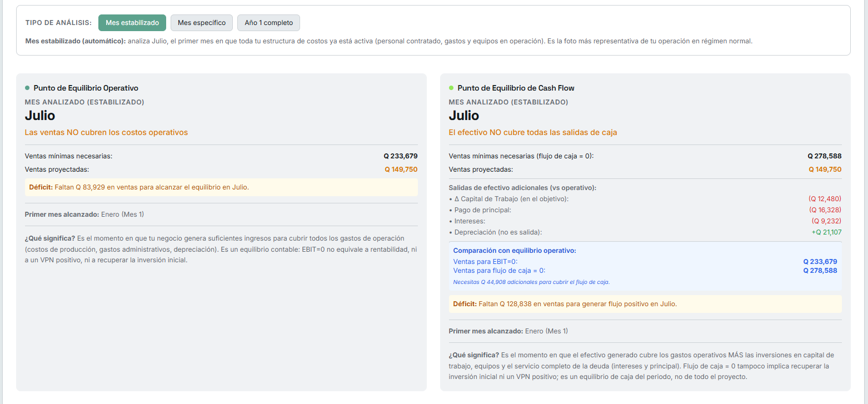This screenshot has height=404, width=868.
Task: Click 'Salidas de efectivo adicionales (vs operativo)' label
Action: click(x=522, y=188)
